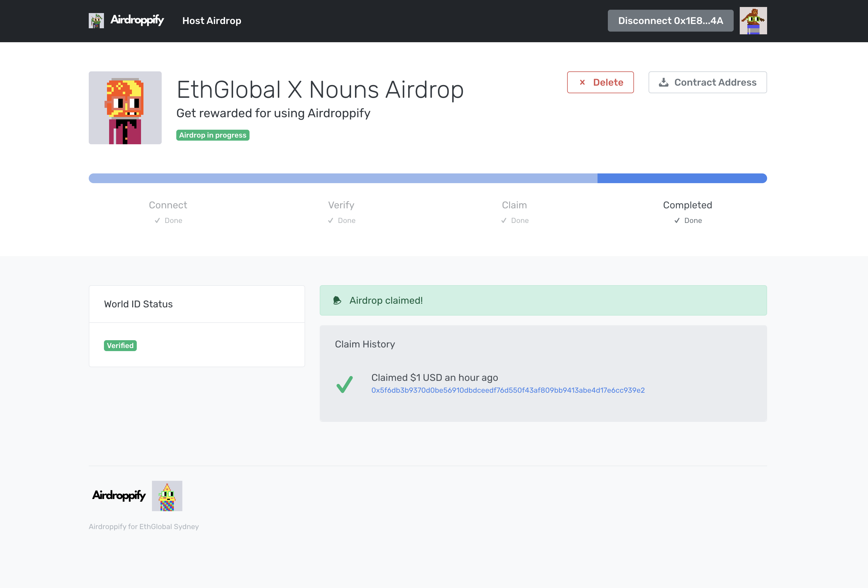Click the 'Airdrop claimed!' message
Viewport: 868px width, 588px height.
click(386, 301)
